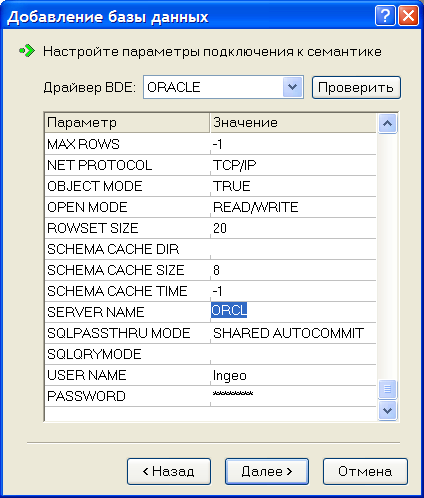This screenshot has width=424, height=498.
Task: Click the READ/WRITE value cell
Action: (x=293, y=207)
